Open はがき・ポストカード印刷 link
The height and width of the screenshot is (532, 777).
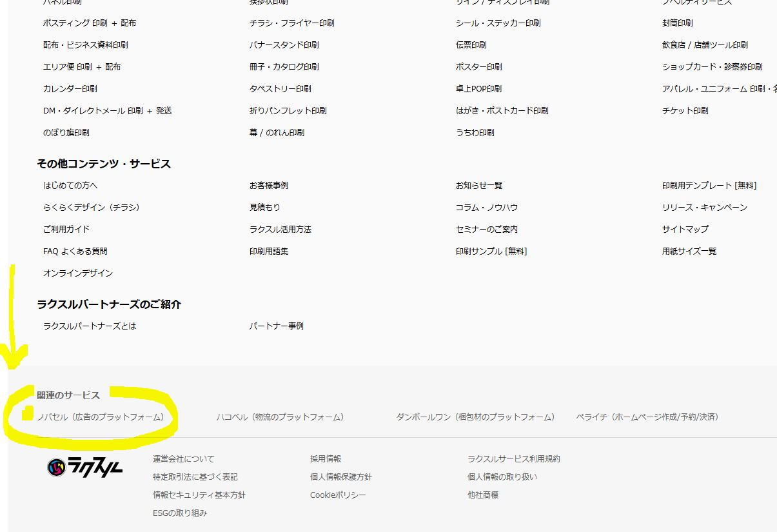click(x=502, y=111)
